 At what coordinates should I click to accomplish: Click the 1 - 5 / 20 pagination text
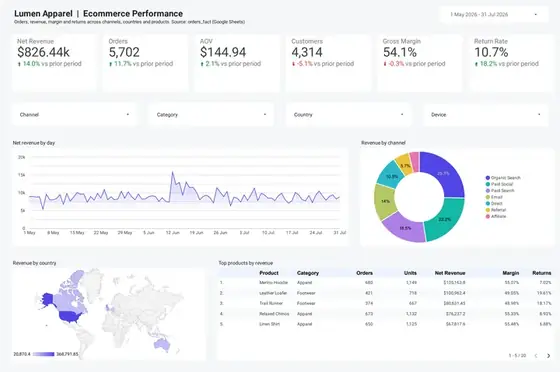[x=518, y=356]
